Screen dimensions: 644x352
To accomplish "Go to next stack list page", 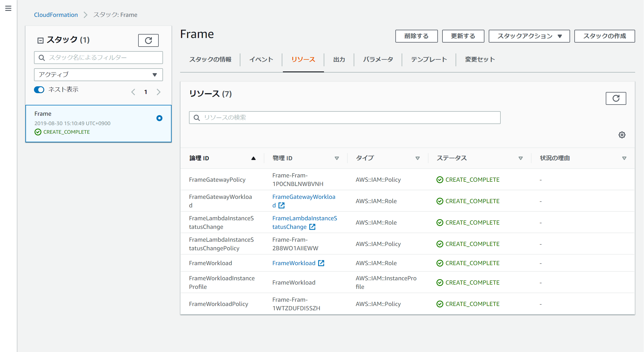I will click(x=158, y=92).
